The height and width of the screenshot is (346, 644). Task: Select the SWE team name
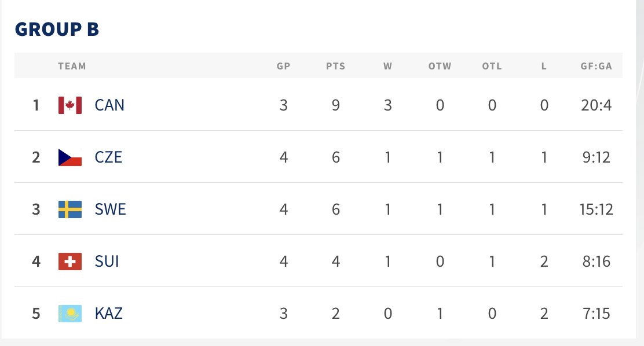pyautogui.click(x=110, y=209)
